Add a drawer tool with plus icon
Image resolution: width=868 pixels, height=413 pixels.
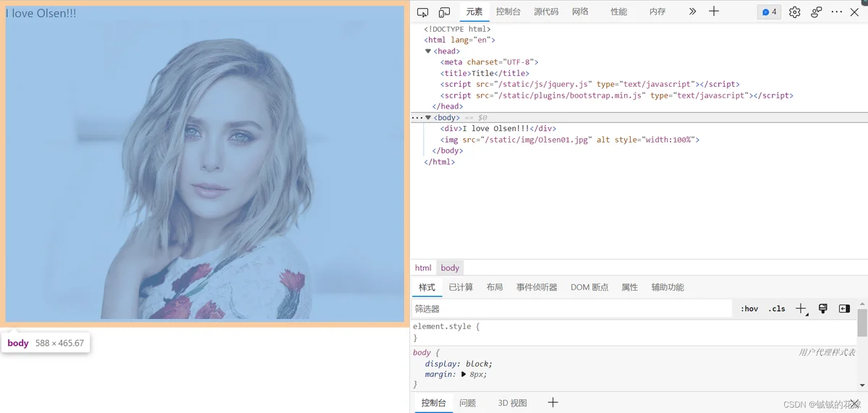tap(553, 402)
